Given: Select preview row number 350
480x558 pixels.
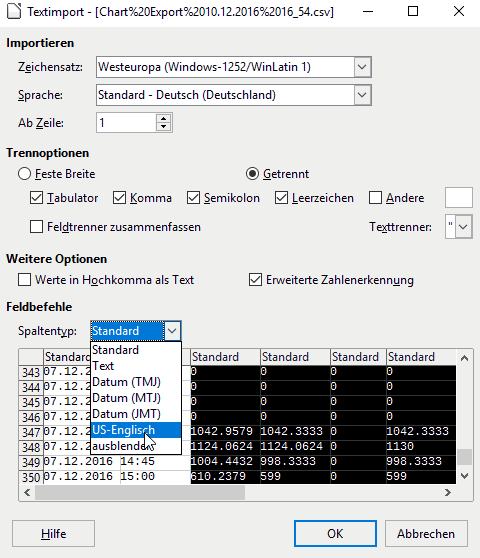Looking at the screenshot, I should coord(31,477).
